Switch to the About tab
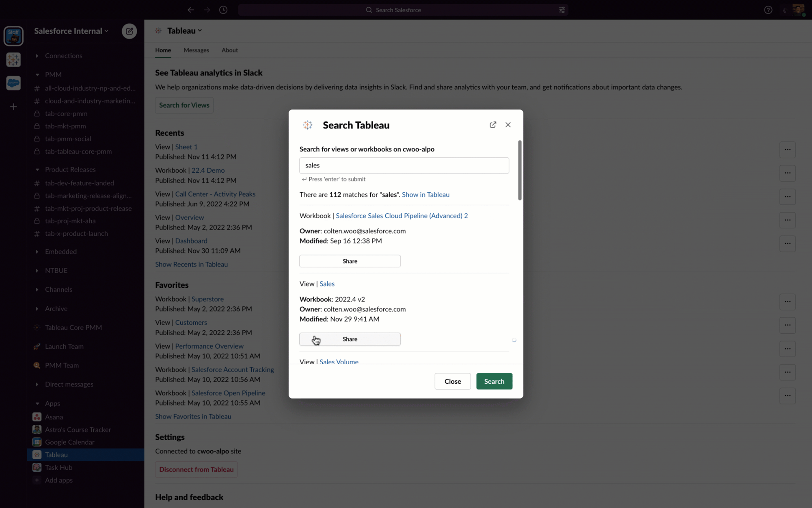 click(x=229, y=50)
